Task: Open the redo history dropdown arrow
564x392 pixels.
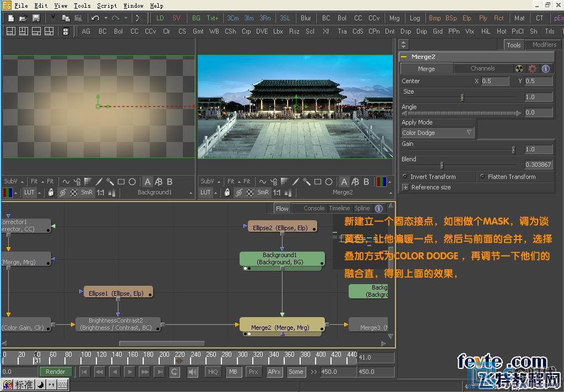Action: (126, 18)
